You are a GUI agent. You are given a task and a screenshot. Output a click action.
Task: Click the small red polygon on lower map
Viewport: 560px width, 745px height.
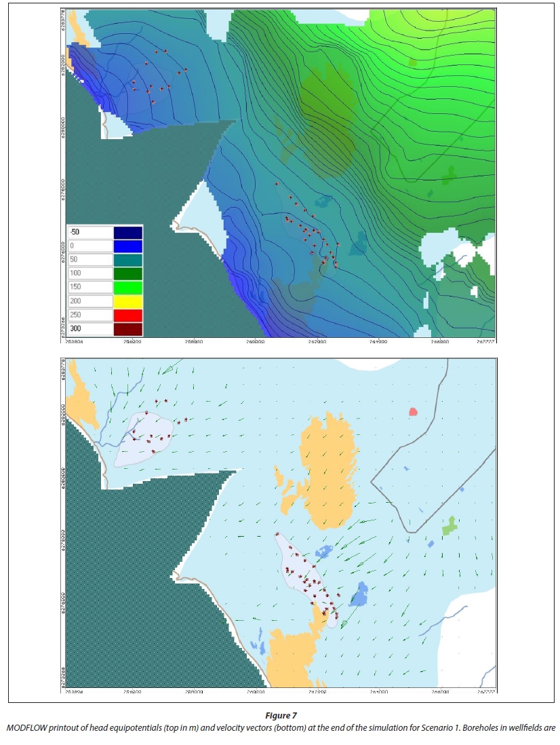click(414, 411)
